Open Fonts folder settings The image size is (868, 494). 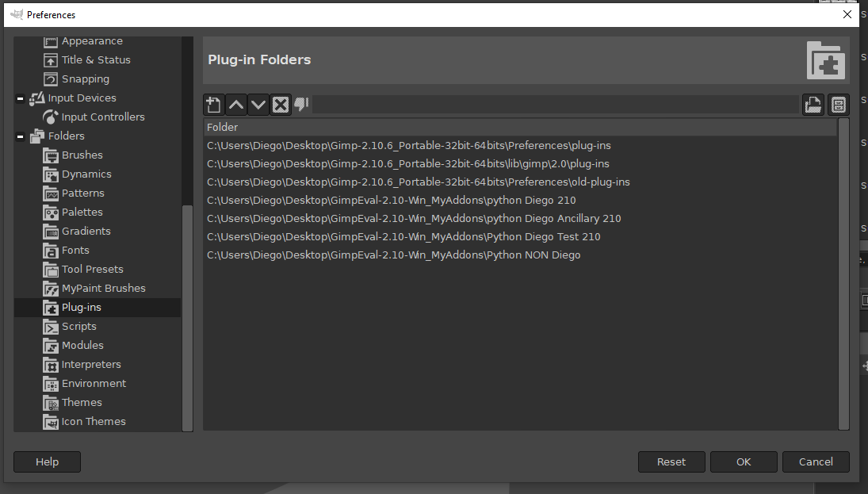(x=75, y=251)
